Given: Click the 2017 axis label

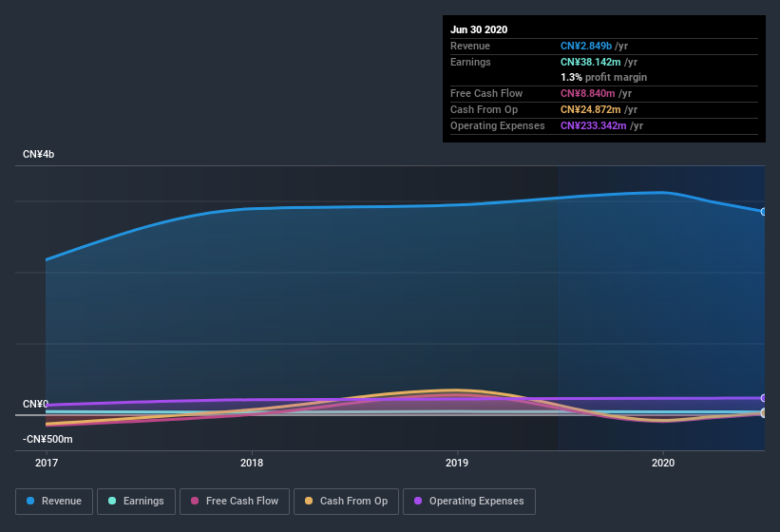Looking at the screenshot, I should pyautogui.click(x=47, y=463).
